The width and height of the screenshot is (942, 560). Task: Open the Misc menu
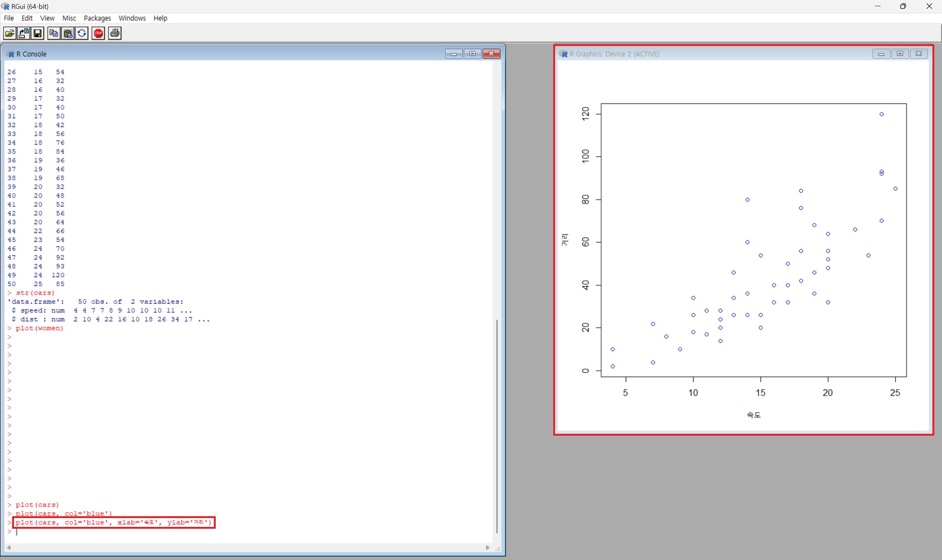coord(69,18)
